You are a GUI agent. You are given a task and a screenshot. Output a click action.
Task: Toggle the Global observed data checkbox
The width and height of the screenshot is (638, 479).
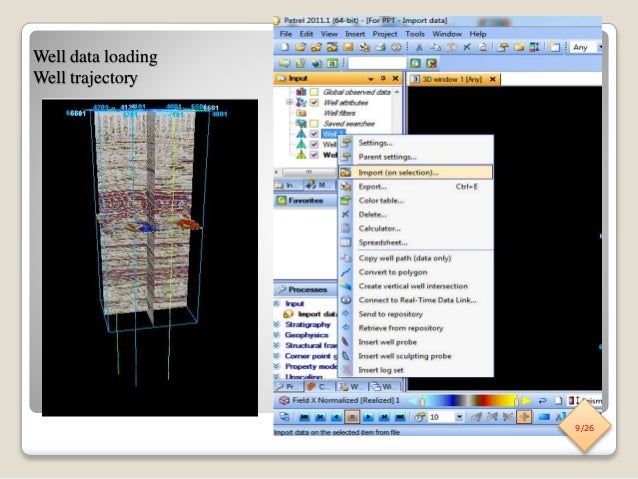313,91
